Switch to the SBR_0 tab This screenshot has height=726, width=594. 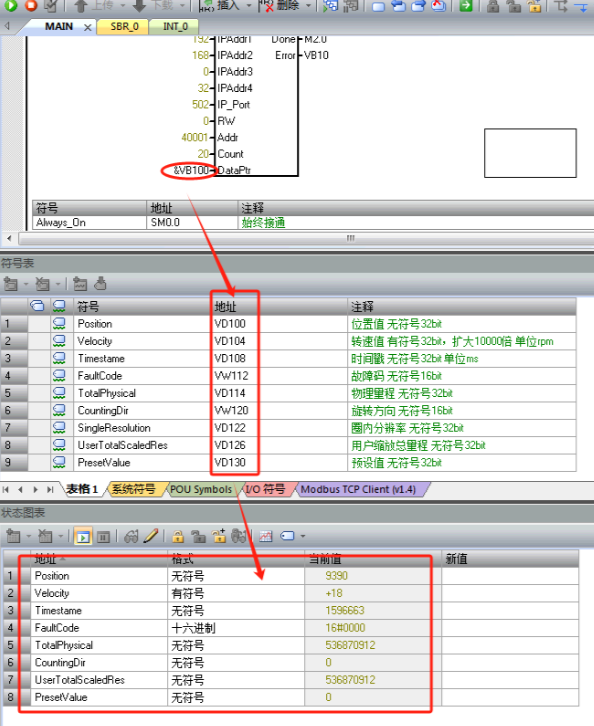coord(124,27)
